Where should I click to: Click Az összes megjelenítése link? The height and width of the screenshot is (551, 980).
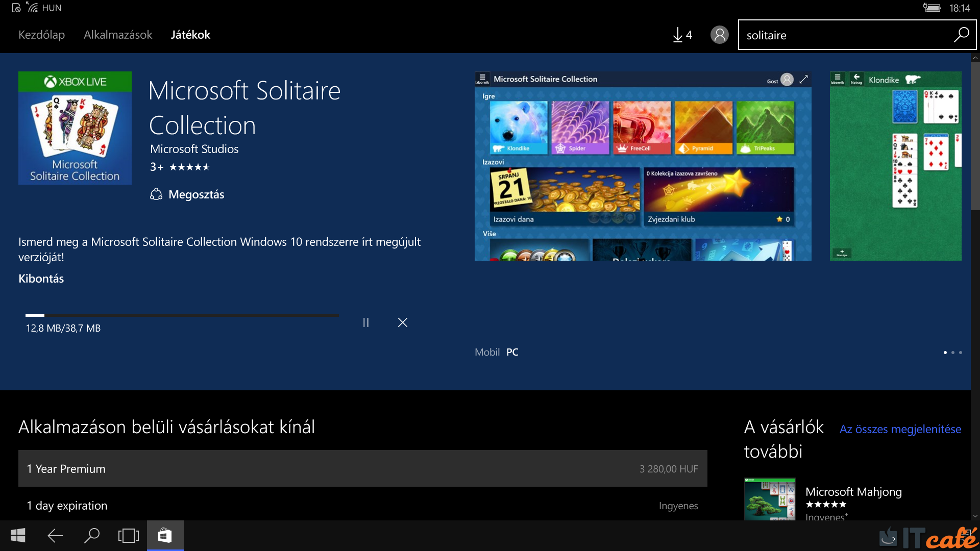click(x=900, y=429)
